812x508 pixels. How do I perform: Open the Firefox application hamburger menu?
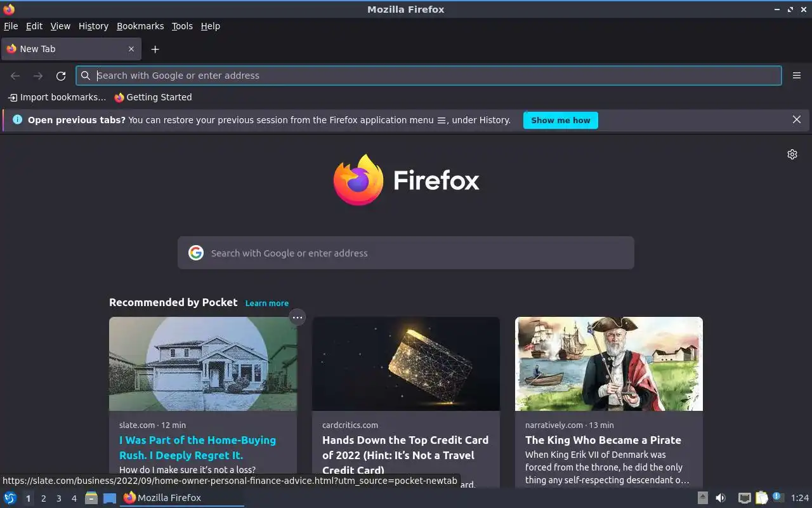(x=797, y=76)
